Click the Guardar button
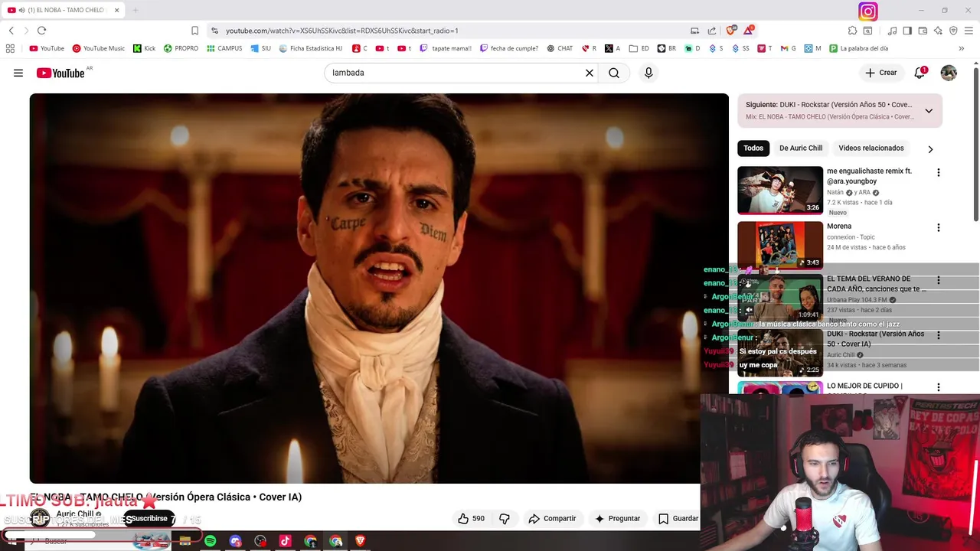 678,518
